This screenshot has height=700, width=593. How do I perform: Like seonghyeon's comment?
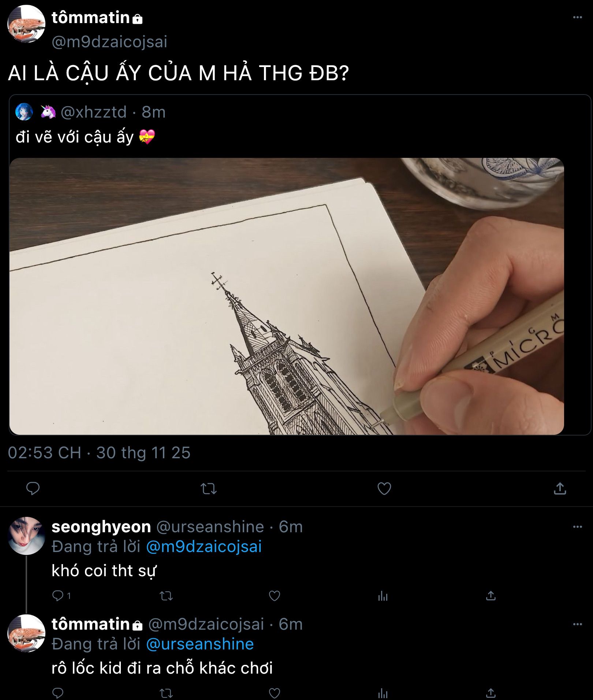coord(274,596)
